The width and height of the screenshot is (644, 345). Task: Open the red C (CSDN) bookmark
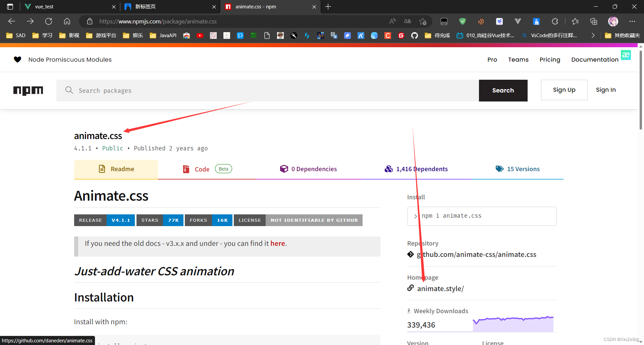click(x=388, y=36)
